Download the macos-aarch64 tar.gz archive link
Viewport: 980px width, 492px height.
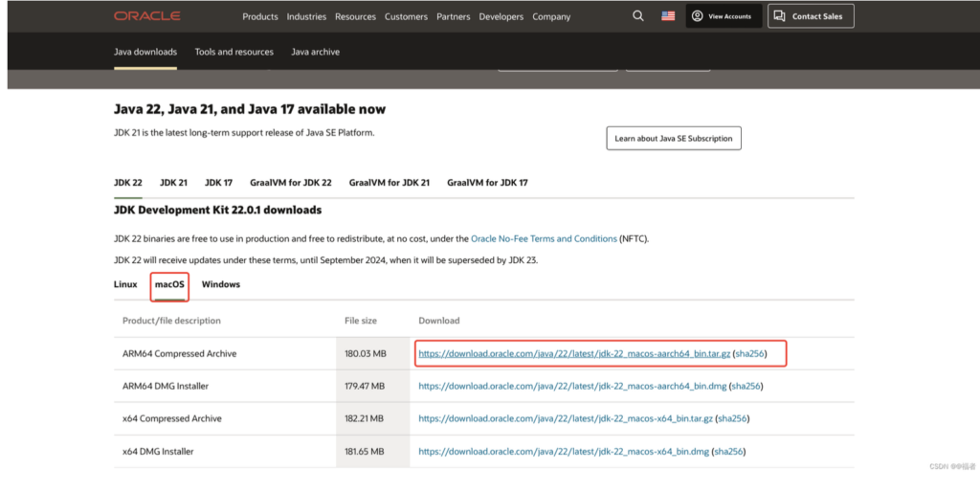coord(574,354)
